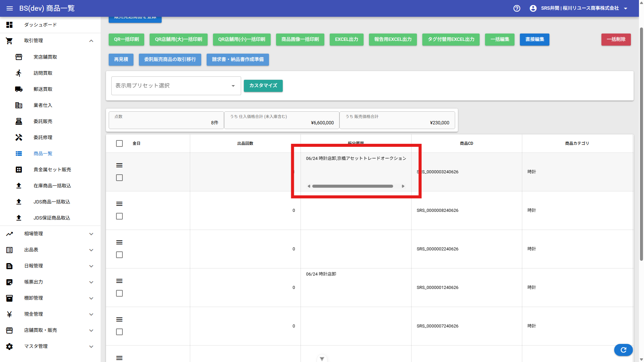Go to ダッシュボード in the sidebar
644x362 pixels.
(41, 25)
